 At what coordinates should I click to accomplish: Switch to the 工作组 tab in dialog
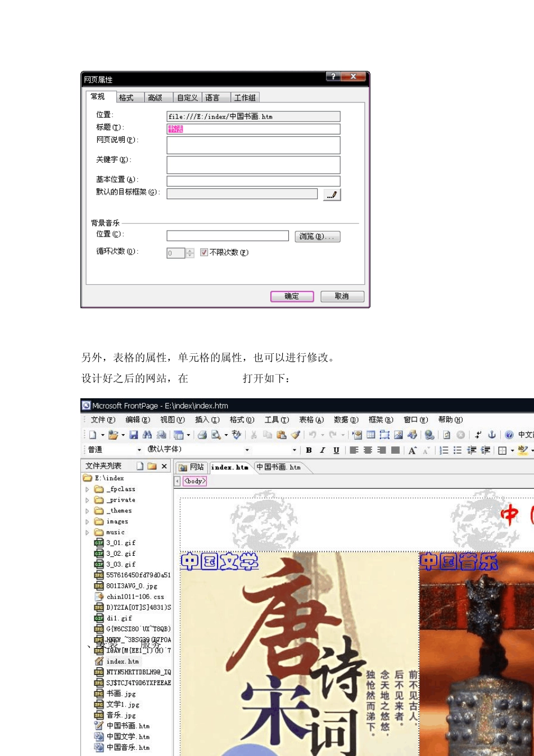click(x=245, y=98)
